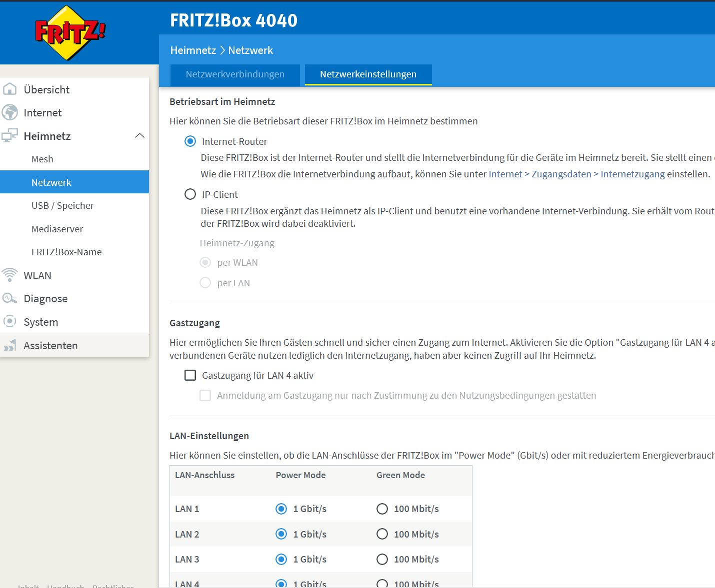Click the Gastzugang section heading

pyautogui.click(x=194, y=323)
